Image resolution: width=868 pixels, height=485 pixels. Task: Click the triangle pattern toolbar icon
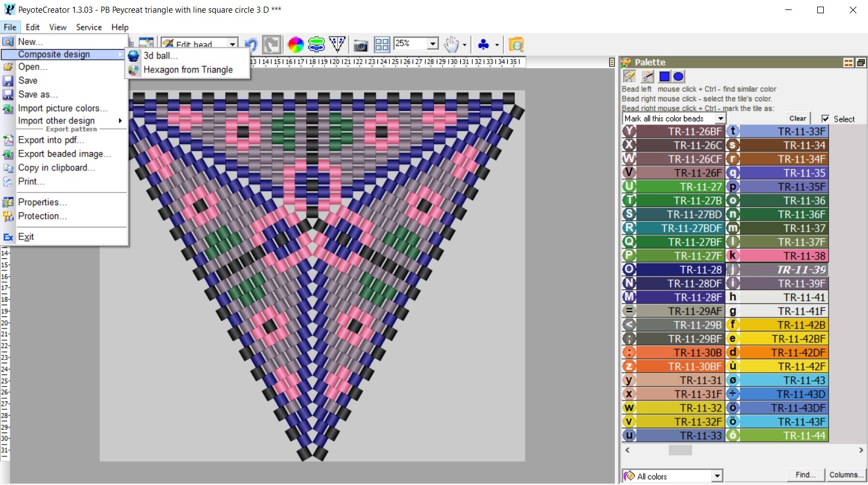337,44
